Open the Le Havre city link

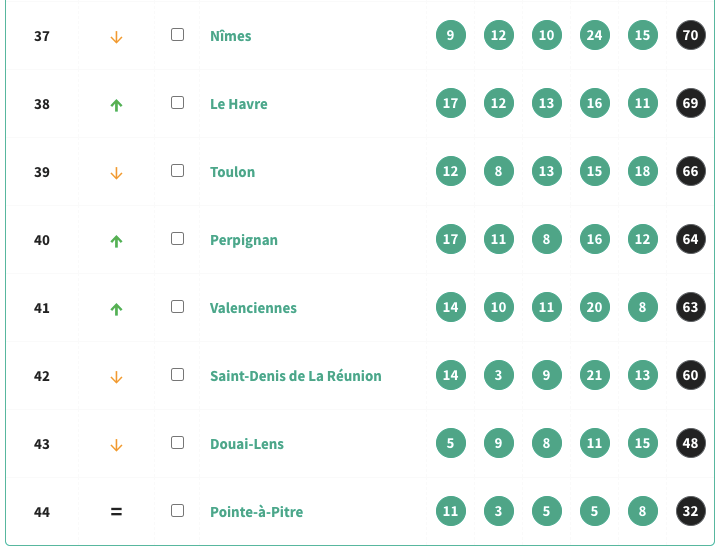tap(239, 104)
